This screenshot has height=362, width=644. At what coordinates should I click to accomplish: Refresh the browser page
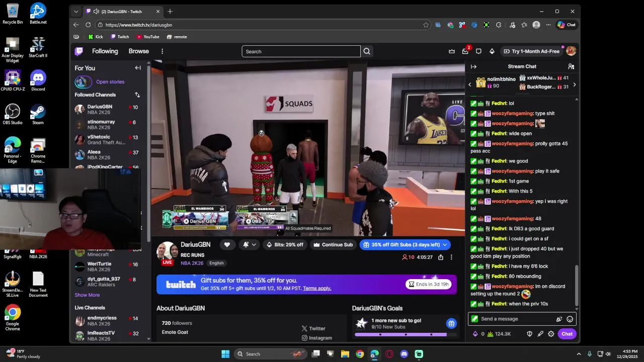(x=88, y=25)
